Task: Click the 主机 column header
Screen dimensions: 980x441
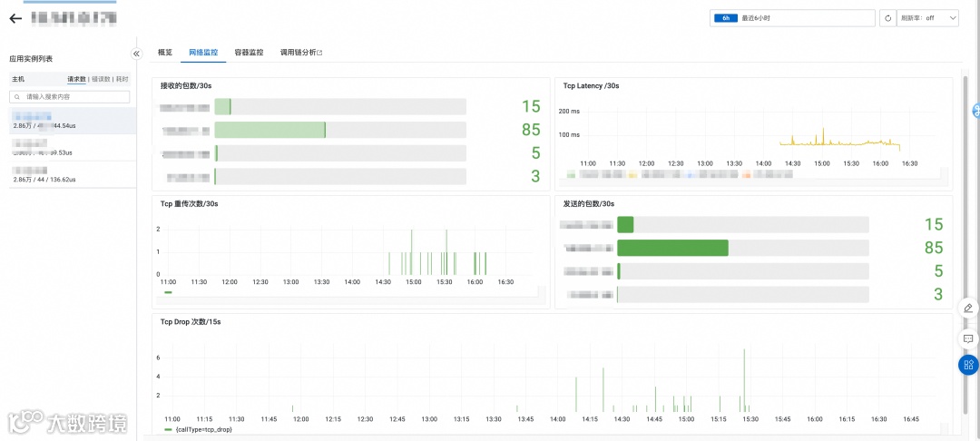Action: point(18,79)
